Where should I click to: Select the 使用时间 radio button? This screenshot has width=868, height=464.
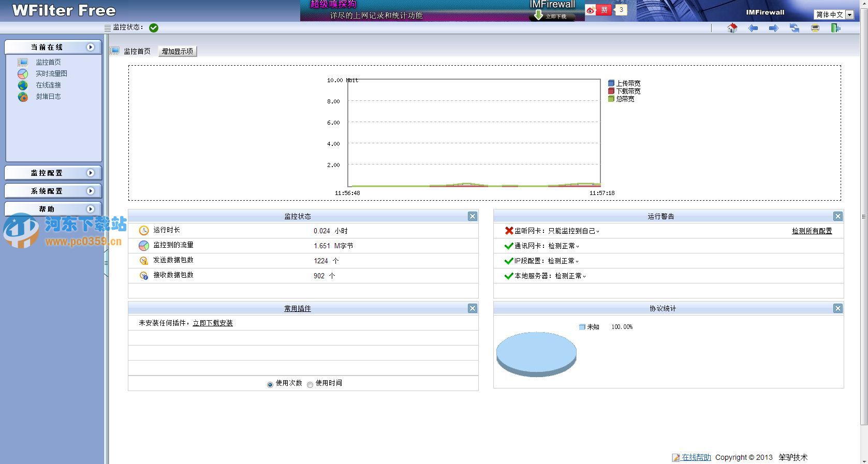[310, 384]
